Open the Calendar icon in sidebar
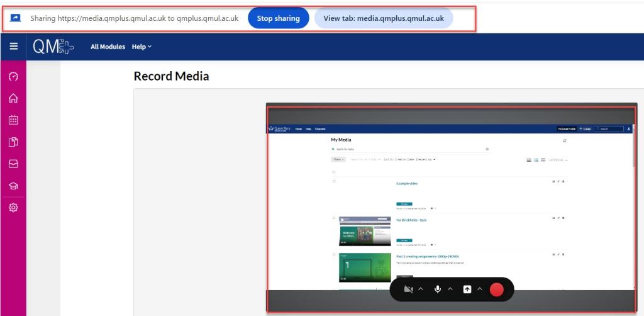Screen dimensions: 644x316 click(x=14, y=120)
